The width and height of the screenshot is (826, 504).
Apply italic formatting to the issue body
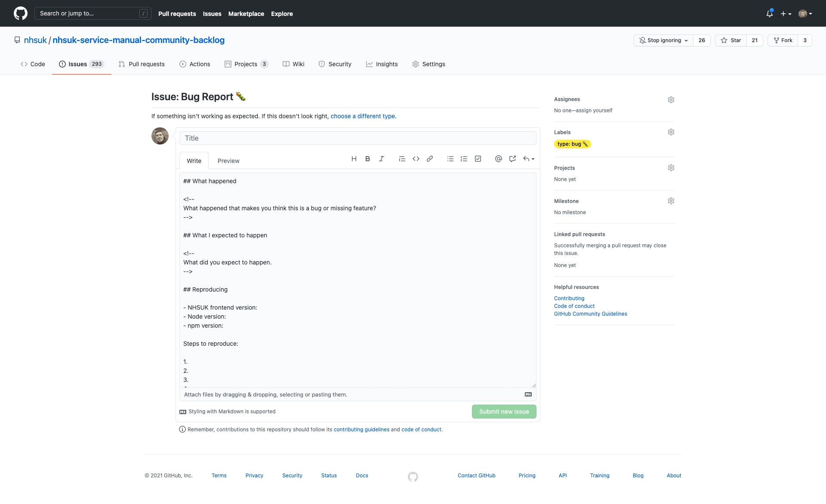(x=381, y=159)
